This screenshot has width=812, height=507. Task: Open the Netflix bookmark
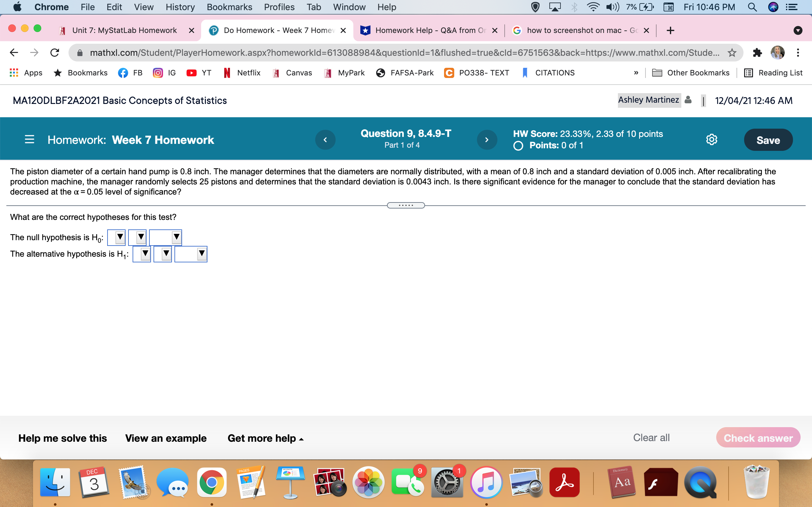pyautogui.click(x=242, y=73)
